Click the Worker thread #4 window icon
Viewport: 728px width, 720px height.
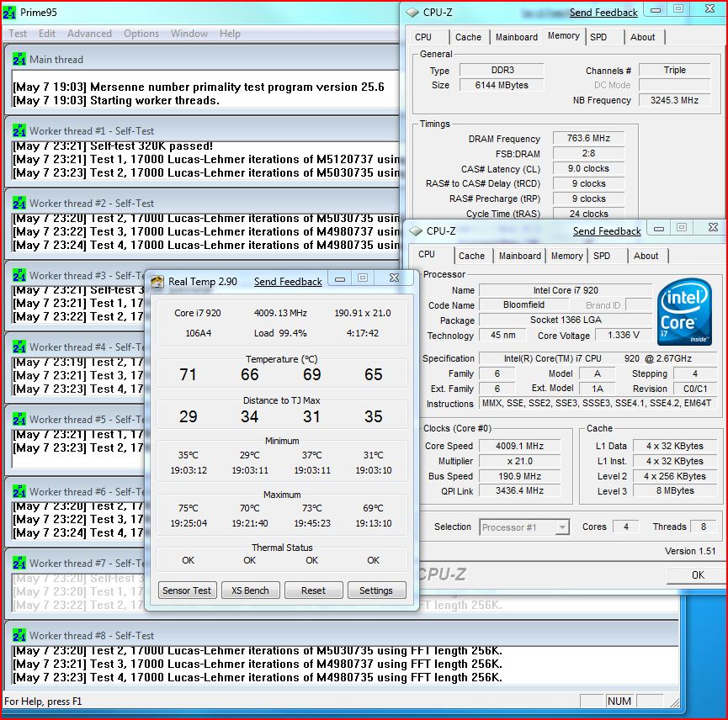[19, 347]
